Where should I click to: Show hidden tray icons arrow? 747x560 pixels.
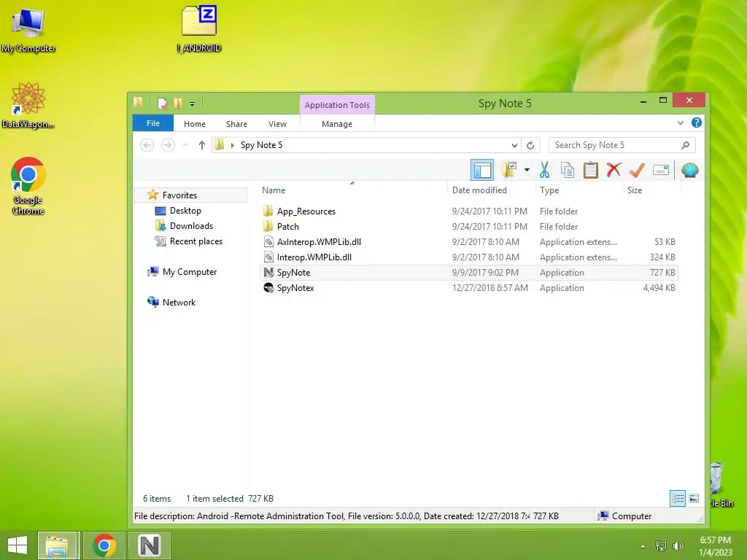coord(643,546)
